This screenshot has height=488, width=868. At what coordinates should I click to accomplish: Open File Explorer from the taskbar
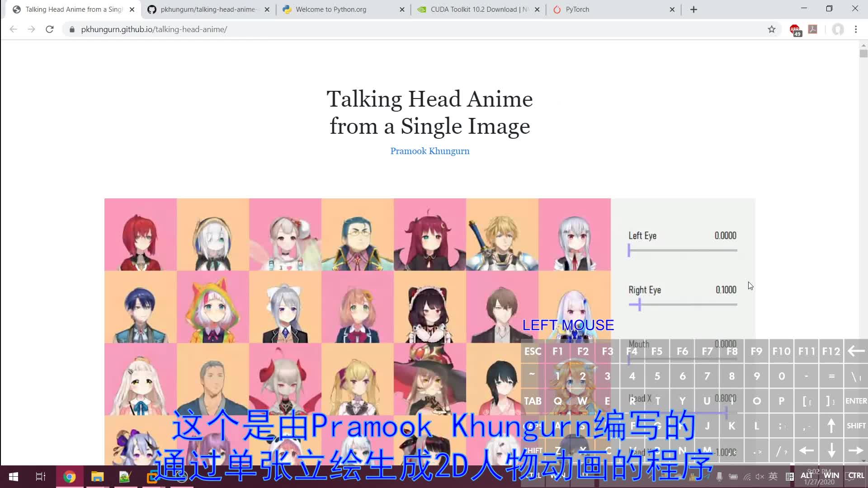[97, 476]
